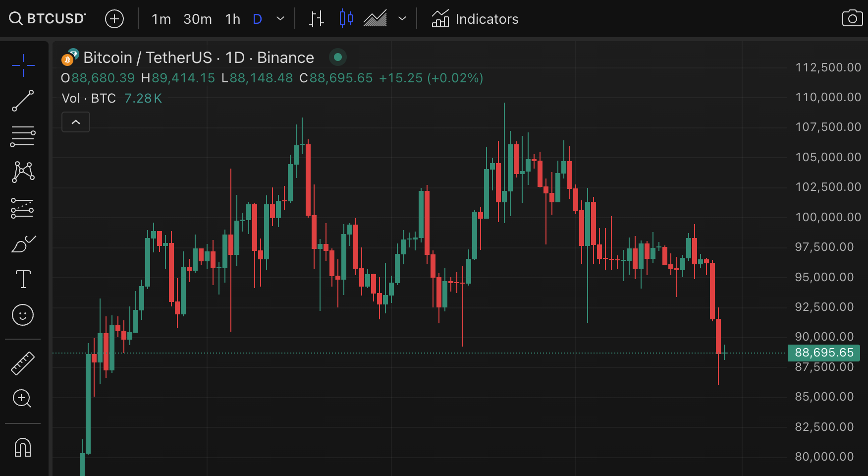This screenshot has width=868, height=476.
Task: Open the emoji icons tool
Action: point(23,315)
